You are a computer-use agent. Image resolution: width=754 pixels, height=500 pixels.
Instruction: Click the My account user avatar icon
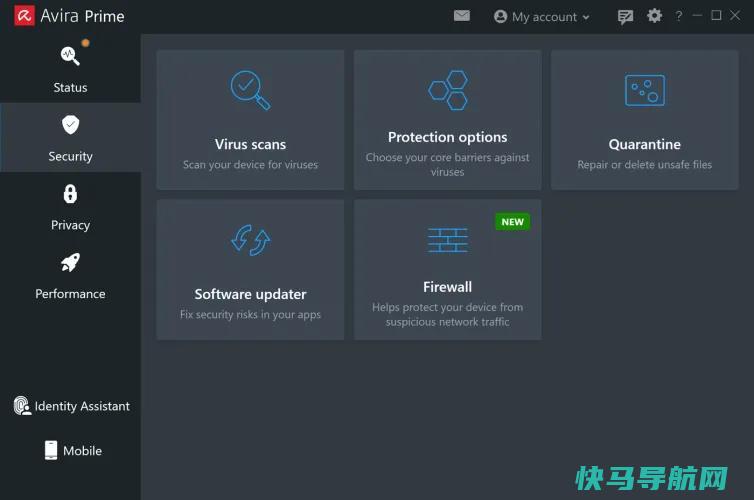(501, 17)
